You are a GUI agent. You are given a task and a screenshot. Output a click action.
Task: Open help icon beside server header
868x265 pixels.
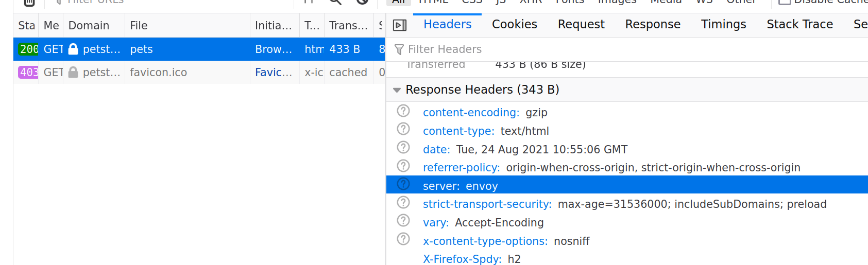coord(403,184)
